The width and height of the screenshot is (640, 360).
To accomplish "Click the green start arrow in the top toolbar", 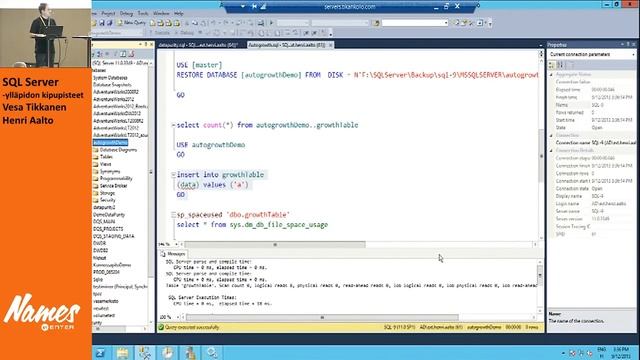I will click(x=271, y=23).
